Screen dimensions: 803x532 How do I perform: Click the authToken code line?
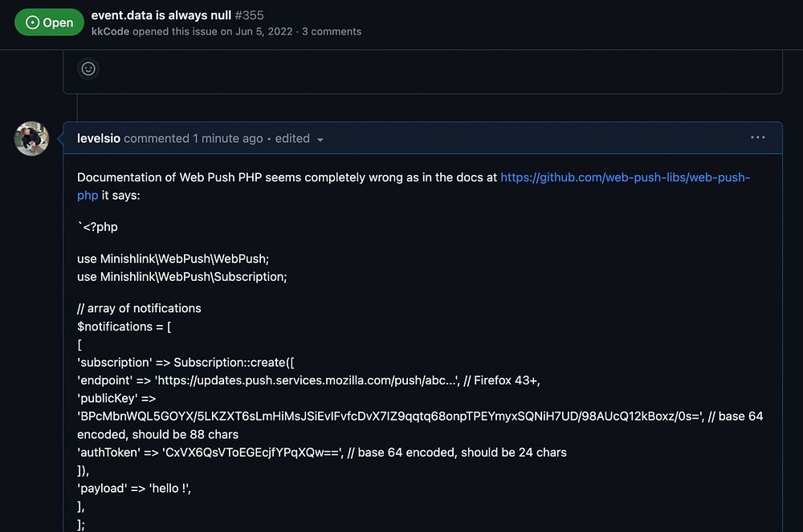(x=321, y=453)
